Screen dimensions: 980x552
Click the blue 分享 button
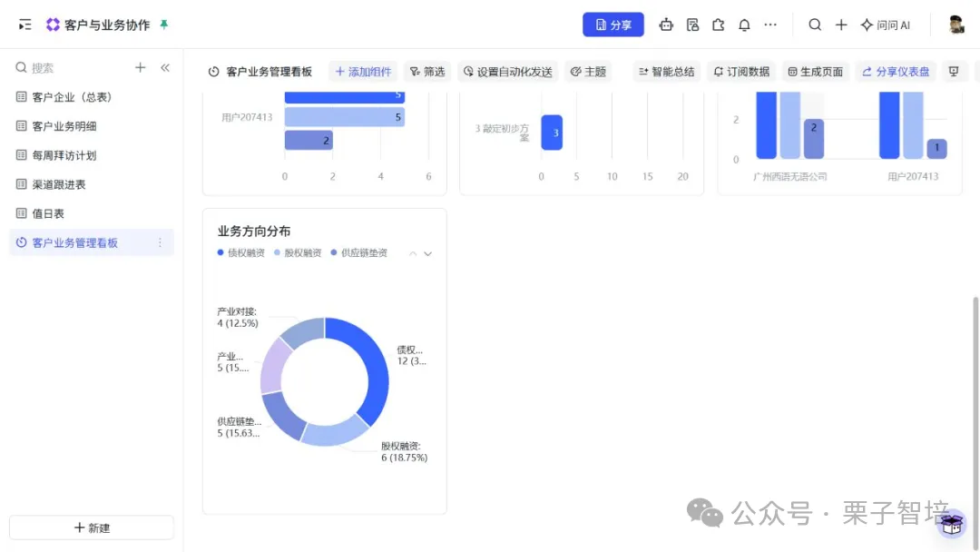tap(613, 25)
